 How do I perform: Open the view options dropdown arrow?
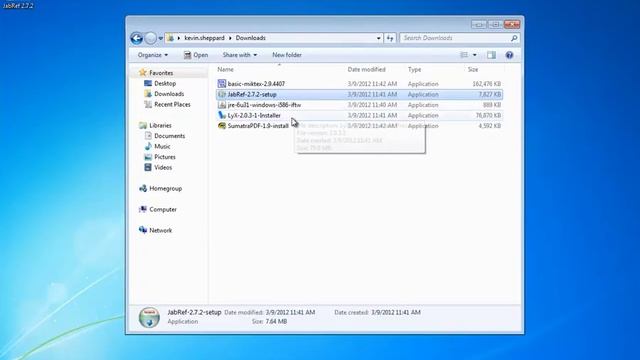coord(474,55)
